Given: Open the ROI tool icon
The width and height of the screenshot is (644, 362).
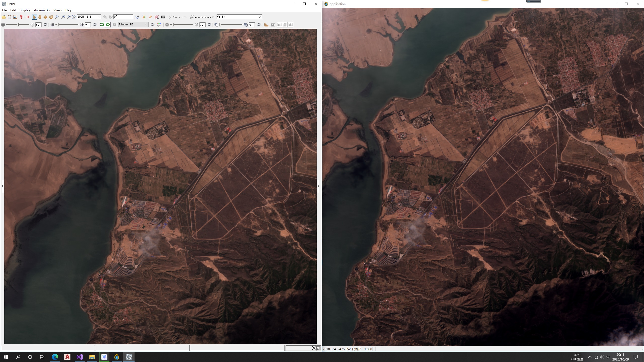Looking at the screenshot, I should [157, 17].
